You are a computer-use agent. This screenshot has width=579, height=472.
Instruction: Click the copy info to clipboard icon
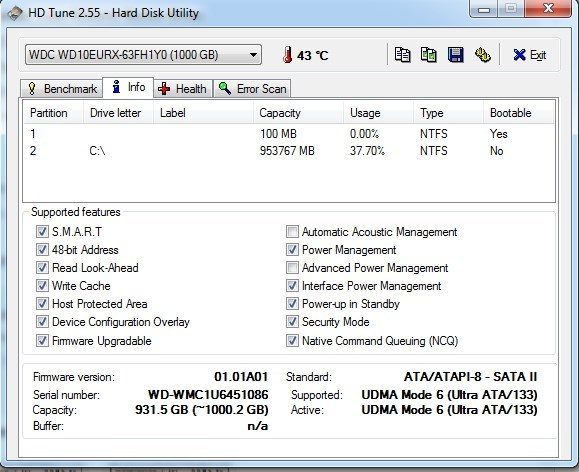402,55
